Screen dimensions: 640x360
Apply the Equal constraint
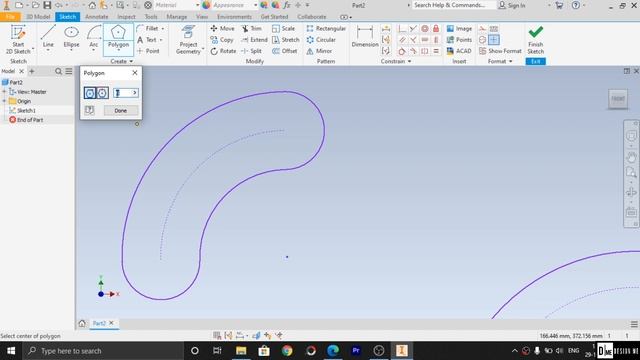pyautogui.click(x=436, y=51)
